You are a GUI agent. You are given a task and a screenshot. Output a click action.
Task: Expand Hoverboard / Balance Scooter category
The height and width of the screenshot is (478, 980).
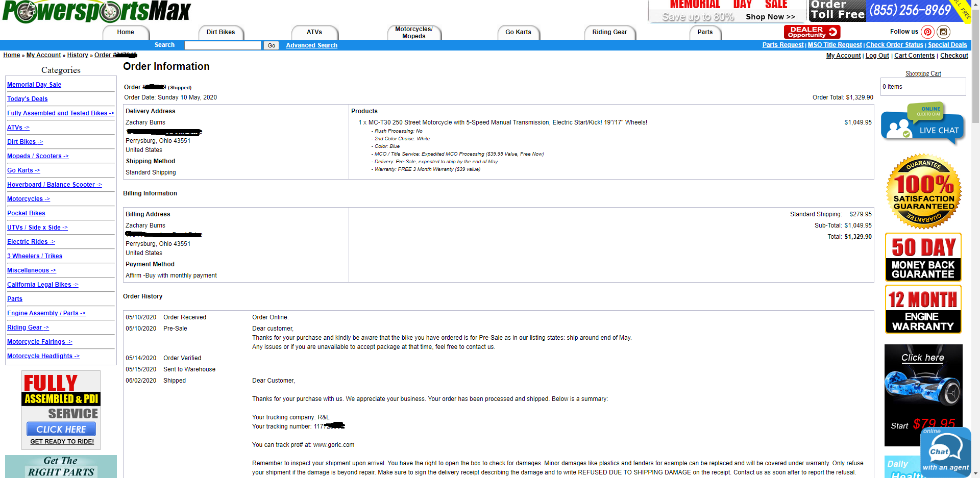click(x=55, y=185)
